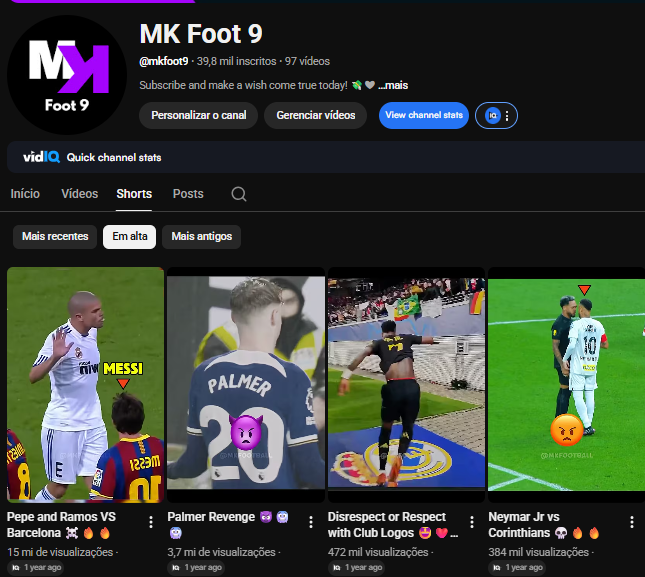Open the channel search magnifier icon
Viewport: 645px width, 577px height.
(239, 194)
